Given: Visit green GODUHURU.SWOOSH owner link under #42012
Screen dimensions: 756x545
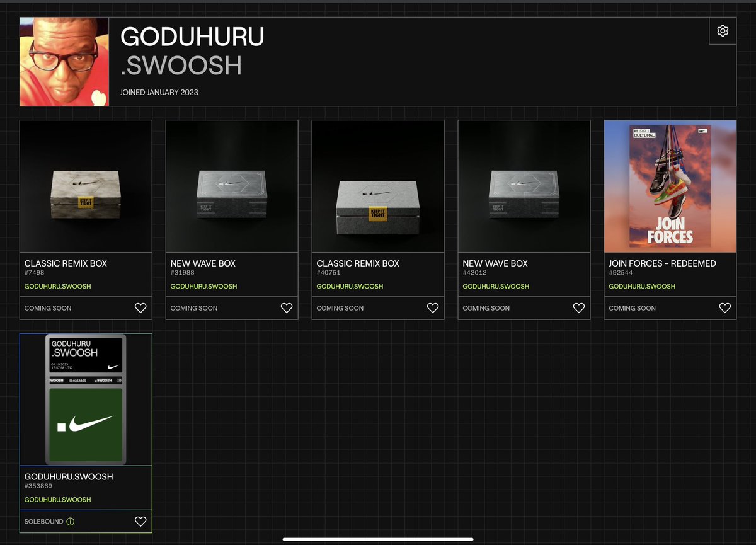Looking at the screenshot, I should (x=496, y=287).
